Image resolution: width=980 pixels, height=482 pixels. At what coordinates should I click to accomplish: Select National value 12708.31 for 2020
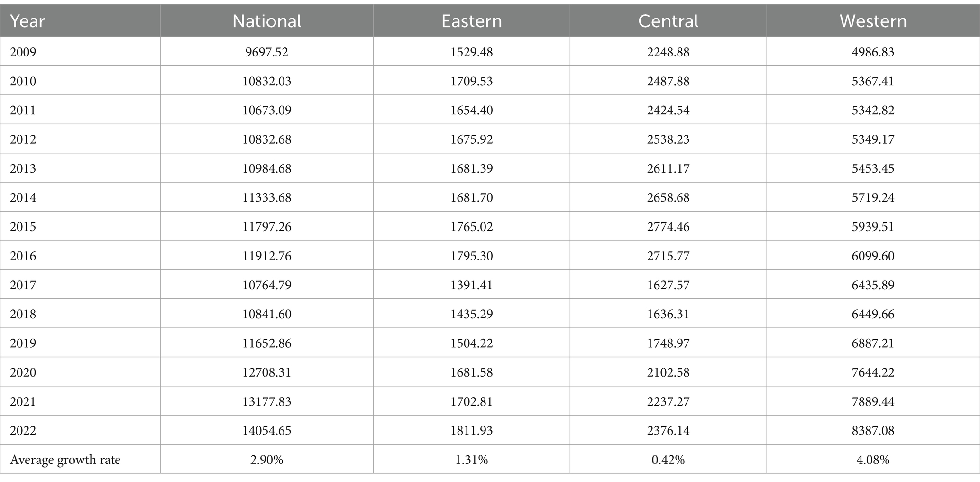pyautogui.click(x=267, y=372)
